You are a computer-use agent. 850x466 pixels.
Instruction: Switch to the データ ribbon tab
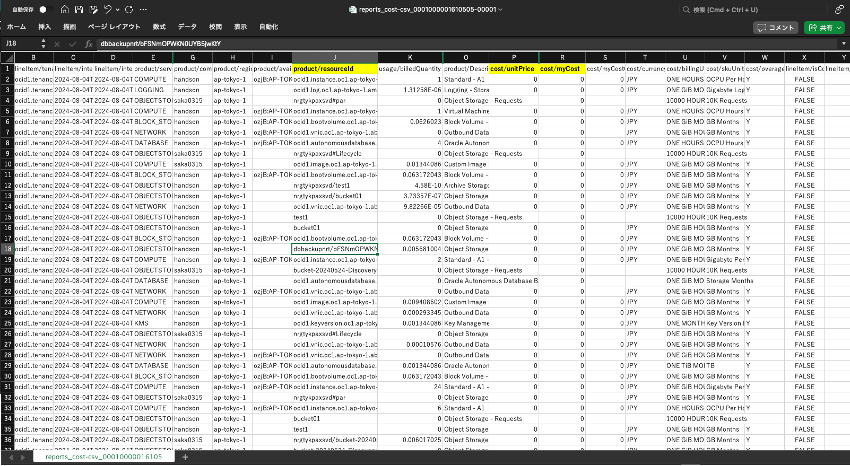186,28
